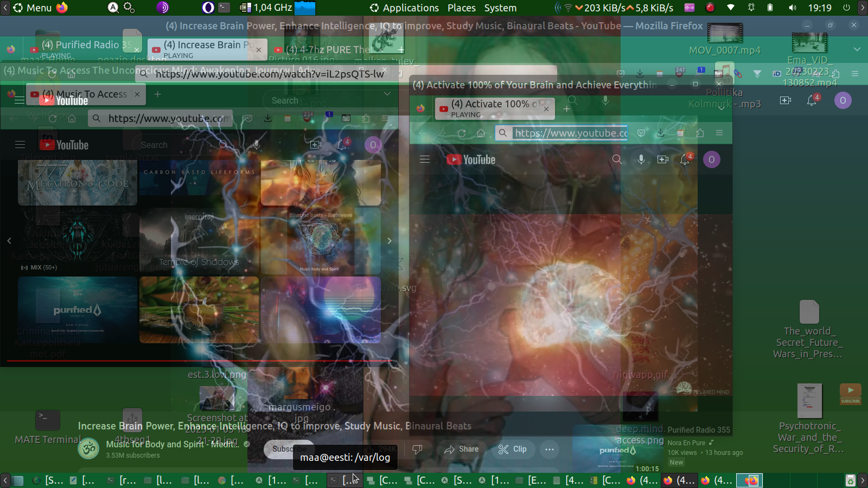Click the Share button under the video
The width and height of the screenshot is (868, 488).
tap(462, 449)
